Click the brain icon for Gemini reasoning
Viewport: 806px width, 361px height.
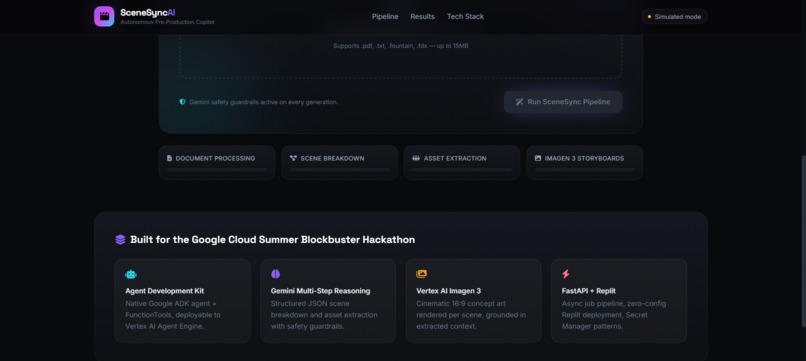tap(276, 274)
